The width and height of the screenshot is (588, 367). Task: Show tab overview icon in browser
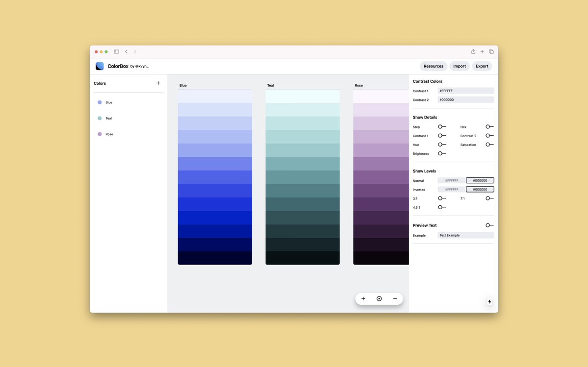pyautogui.click(x=491, y=51)
